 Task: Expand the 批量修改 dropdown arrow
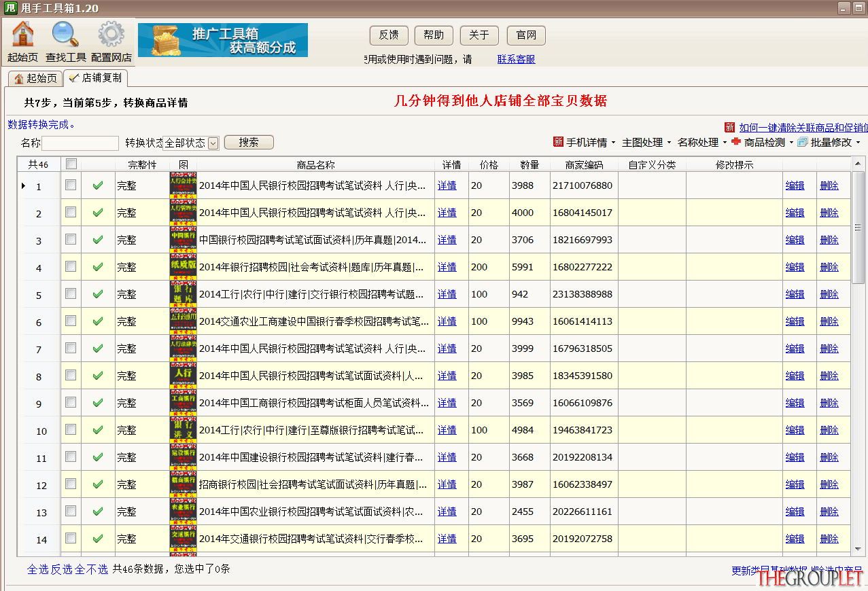[858, 143]
